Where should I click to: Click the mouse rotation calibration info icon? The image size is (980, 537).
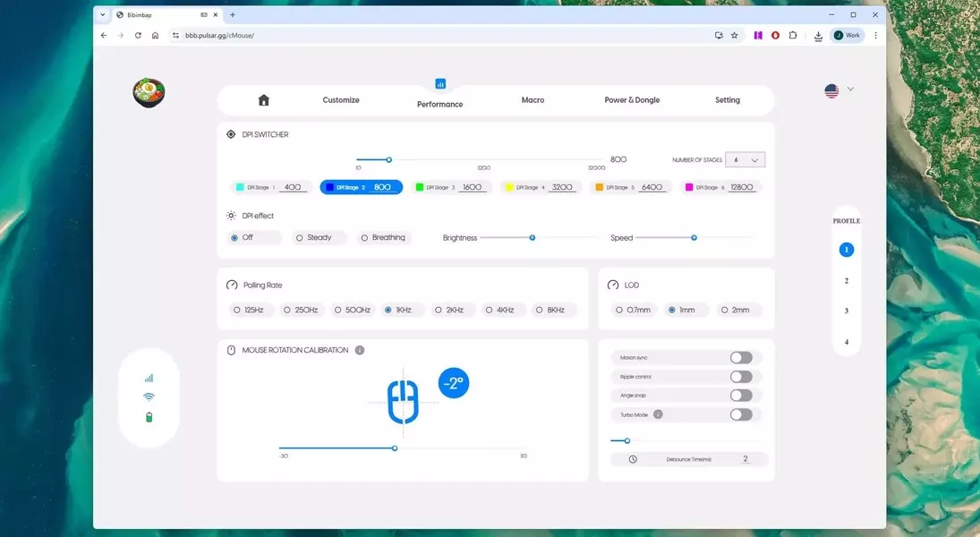point(360,350)
